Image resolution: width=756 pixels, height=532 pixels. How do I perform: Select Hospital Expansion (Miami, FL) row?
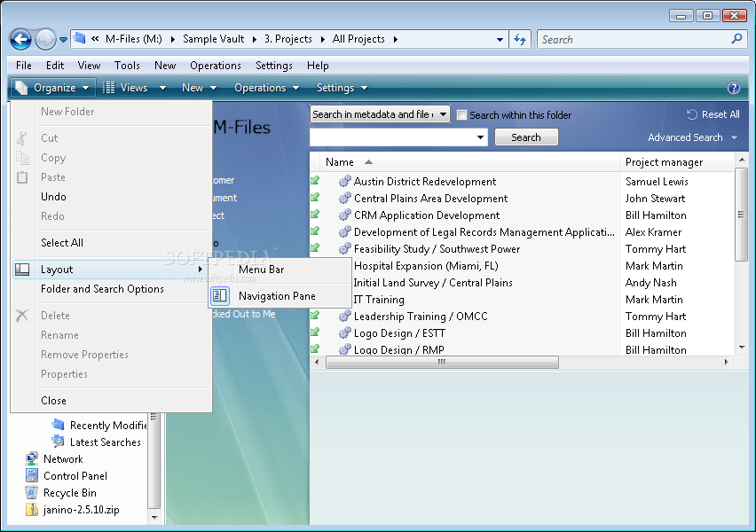pyautogui.click(x=426, y=265)
